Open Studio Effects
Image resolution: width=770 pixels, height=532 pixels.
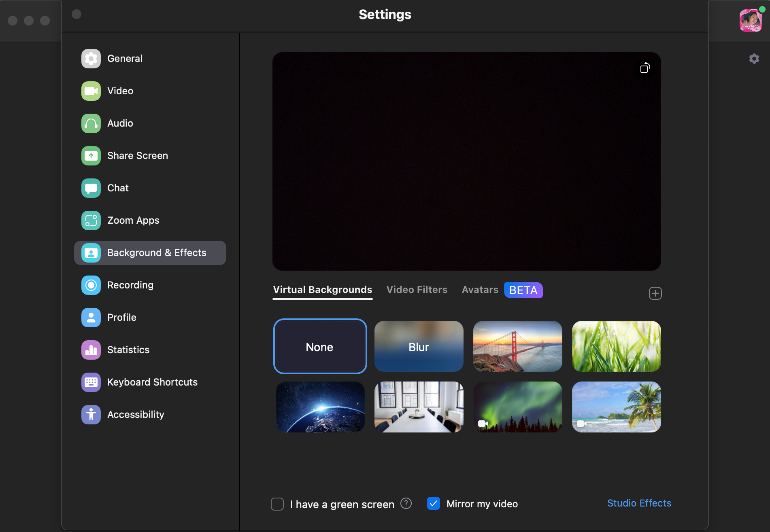(639, 503)
